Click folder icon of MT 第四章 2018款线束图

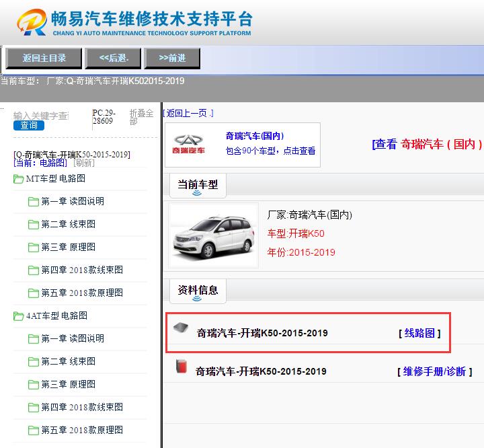[x=34, y=270]
